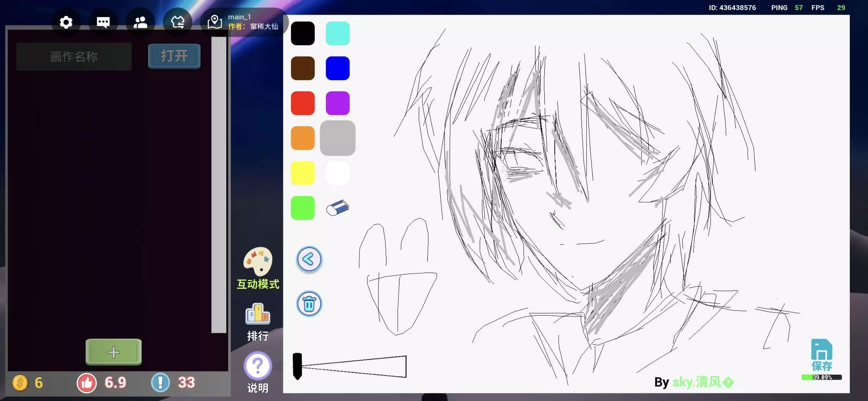Click the outfit change icon

tap(178, 23)
